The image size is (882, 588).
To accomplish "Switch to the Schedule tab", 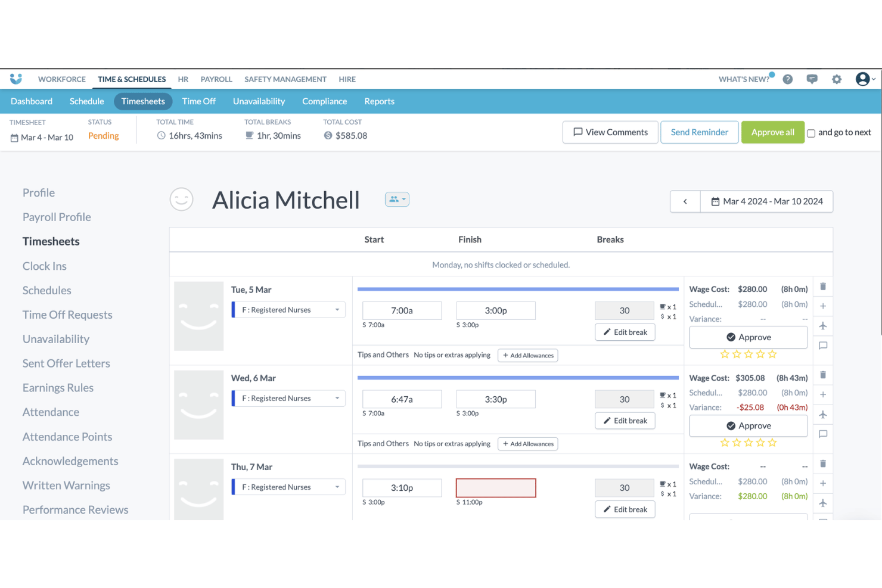I will click(x=87, y=101).
